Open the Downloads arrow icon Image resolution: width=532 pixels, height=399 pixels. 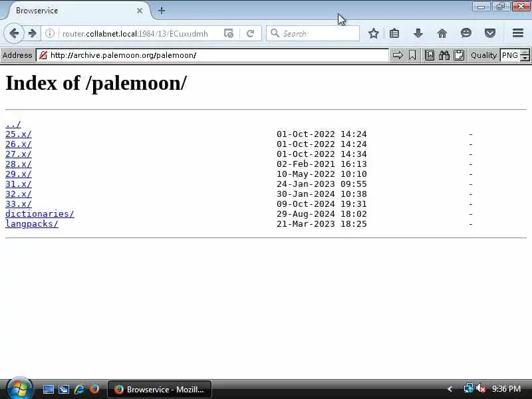pos(418,33)
